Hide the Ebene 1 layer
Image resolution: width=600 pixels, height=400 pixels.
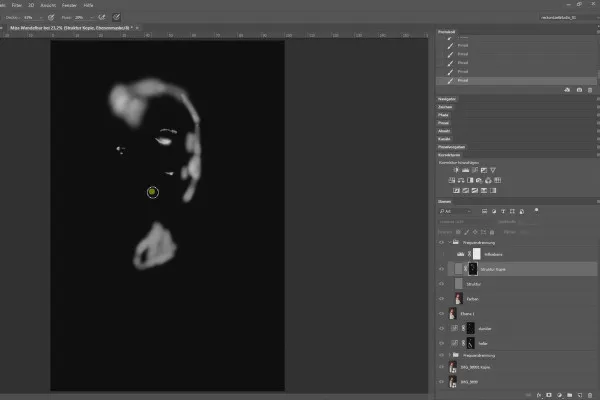(x=441, y=313)
